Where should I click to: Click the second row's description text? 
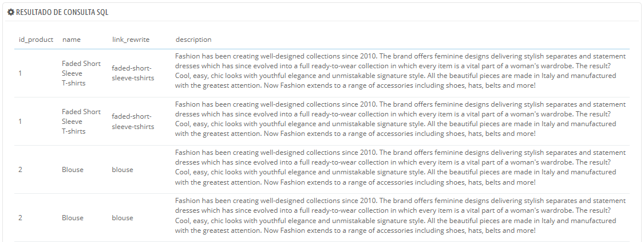pyautogui.click(x=401, y=119)
